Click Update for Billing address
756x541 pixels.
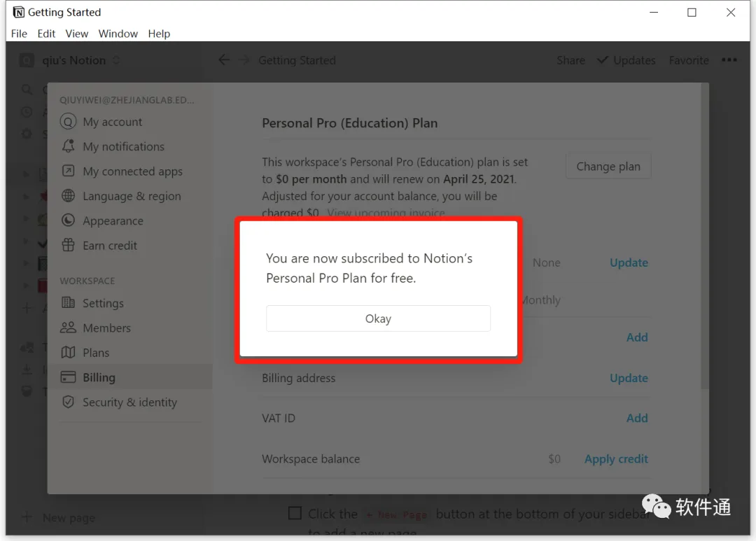pyautogui.click(x=629, y=378)
